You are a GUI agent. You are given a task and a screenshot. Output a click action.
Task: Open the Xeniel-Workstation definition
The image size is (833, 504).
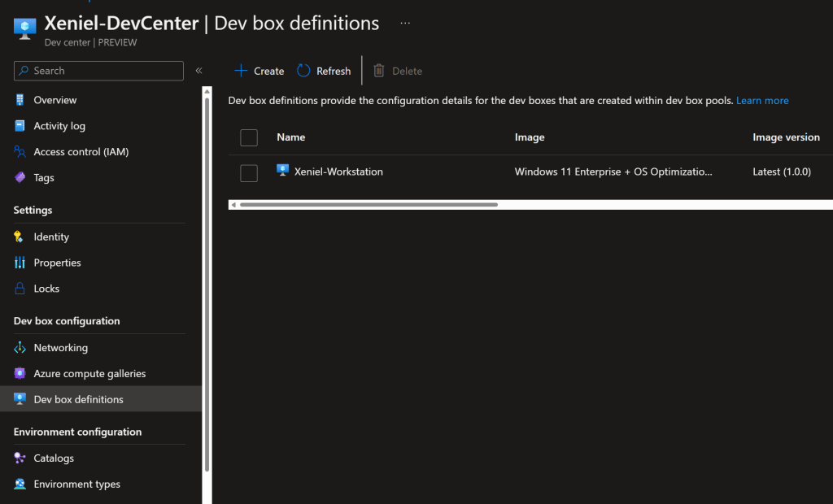click(x=338, y=172)
